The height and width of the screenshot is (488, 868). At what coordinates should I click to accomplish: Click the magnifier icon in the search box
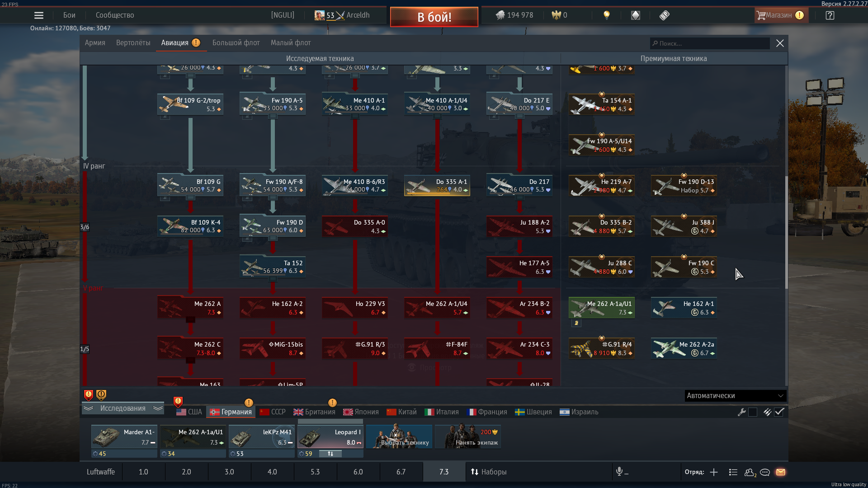click(x=655, y=43)
